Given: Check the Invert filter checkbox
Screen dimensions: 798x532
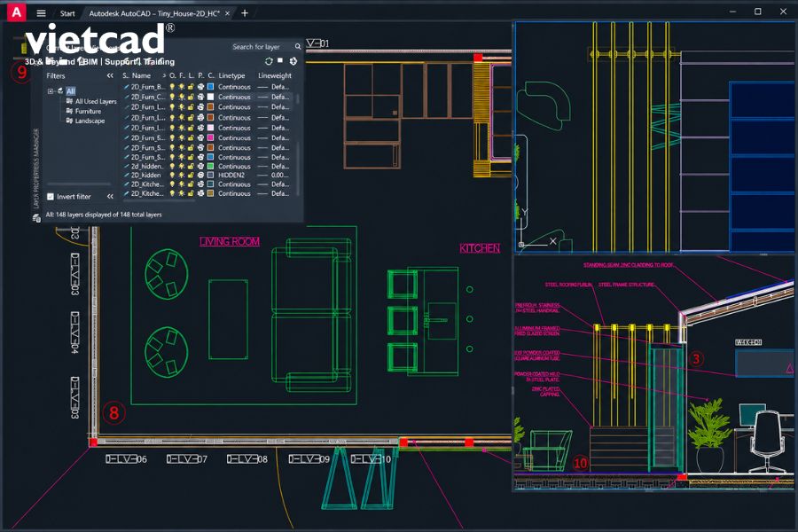Looking at the screenshot, I should pyautogui.click(x=51, y=197).
